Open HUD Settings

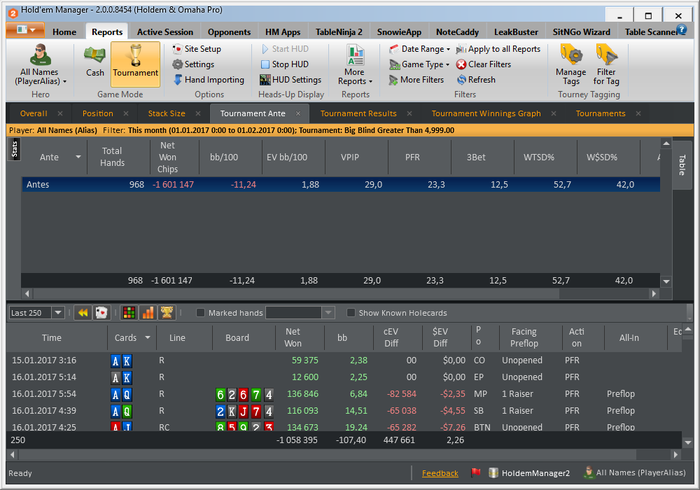point(291,79)
